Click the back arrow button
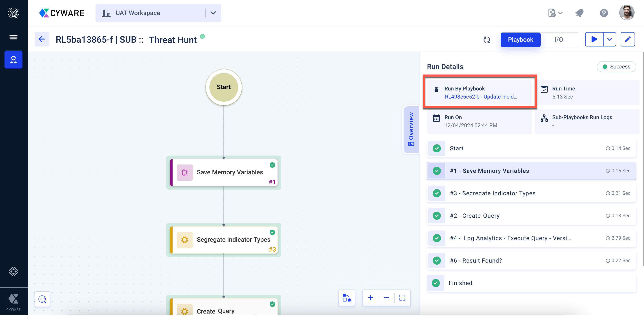Screen dimensions: 644x316 tap(42, 39)
